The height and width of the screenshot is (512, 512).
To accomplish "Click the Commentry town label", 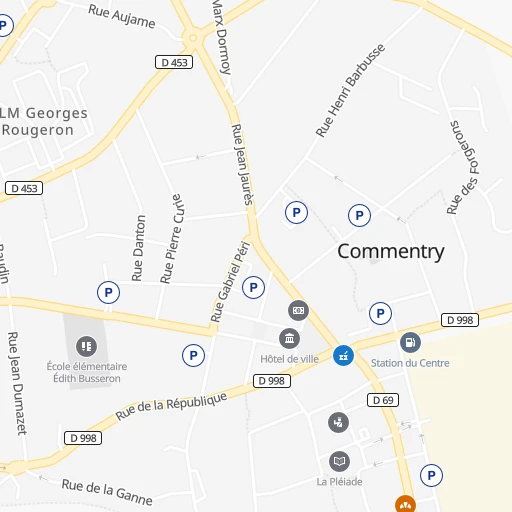I will pos(391,252).
